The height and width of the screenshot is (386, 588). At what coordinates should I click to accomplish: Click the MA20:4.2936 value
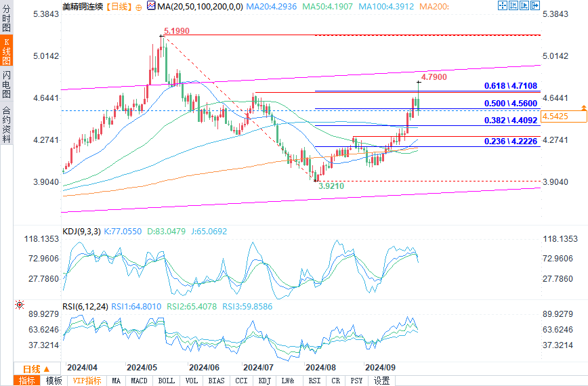point(271,7)
